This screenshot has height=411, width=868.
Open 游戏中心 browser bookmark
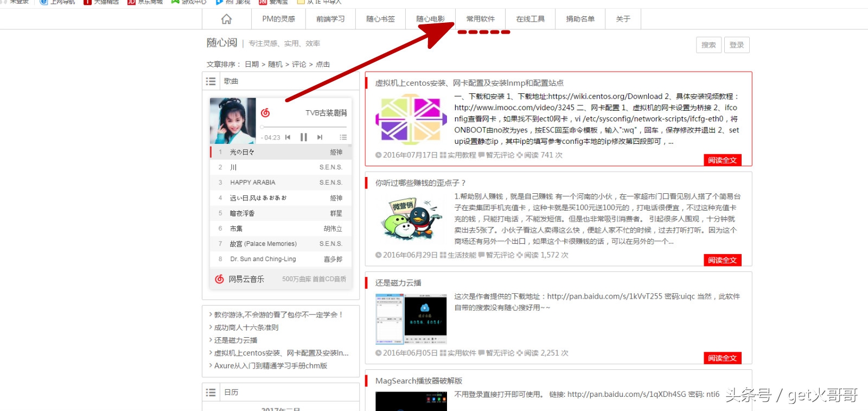[x=189, y=2]
